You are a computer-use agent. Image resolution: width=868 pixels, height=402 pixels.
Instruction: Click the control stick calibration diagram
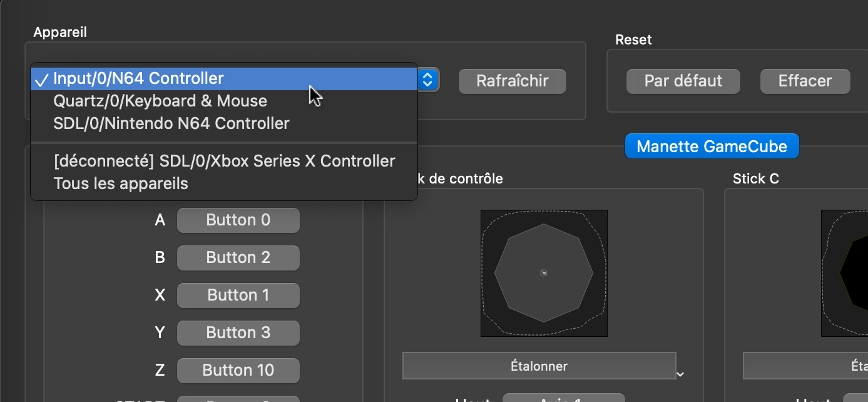click(543, 274)
